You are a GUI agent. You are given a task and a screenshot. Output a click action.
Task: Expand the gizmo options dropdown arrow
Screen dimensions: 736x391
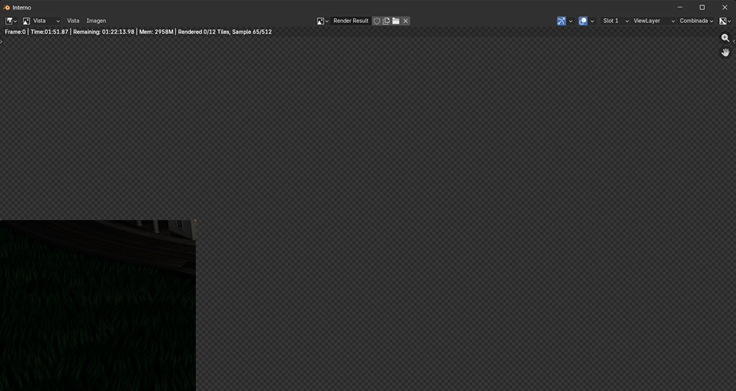[570, 21]
